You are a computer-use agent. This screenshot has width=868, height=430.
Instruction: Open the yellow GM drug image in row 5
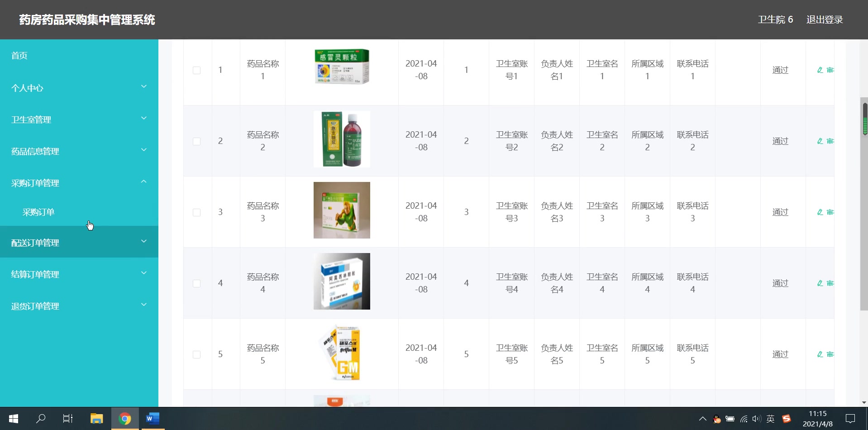[x=342, y=352]
